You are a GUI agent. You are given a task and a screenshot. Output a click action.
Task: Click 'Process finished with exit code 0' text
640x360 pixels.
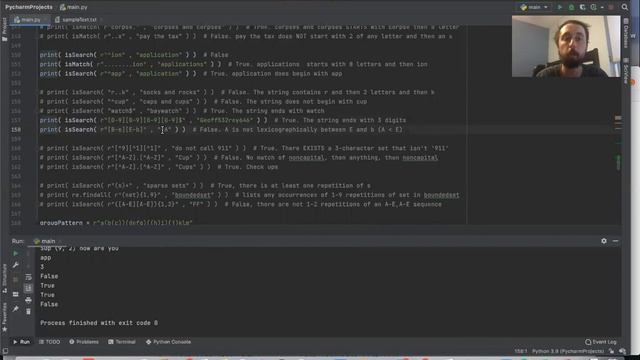click(x=99, y=323)
